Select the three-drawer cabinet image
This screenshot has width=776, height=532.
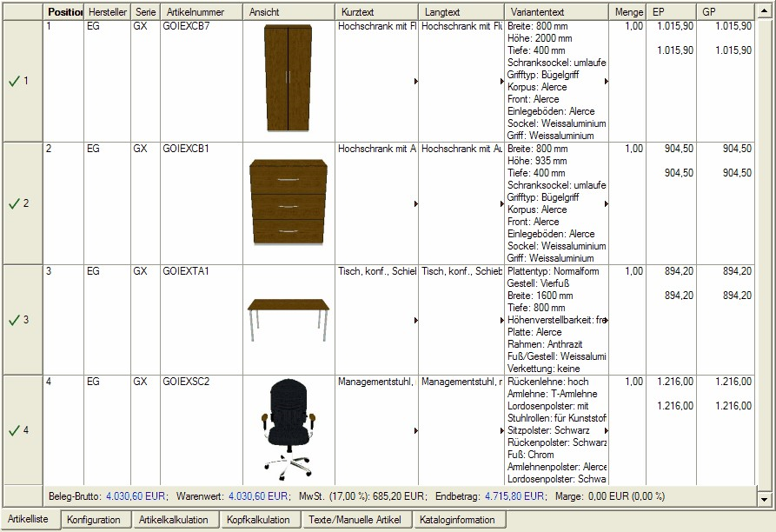pyautogui.click(x=288, y=201)
